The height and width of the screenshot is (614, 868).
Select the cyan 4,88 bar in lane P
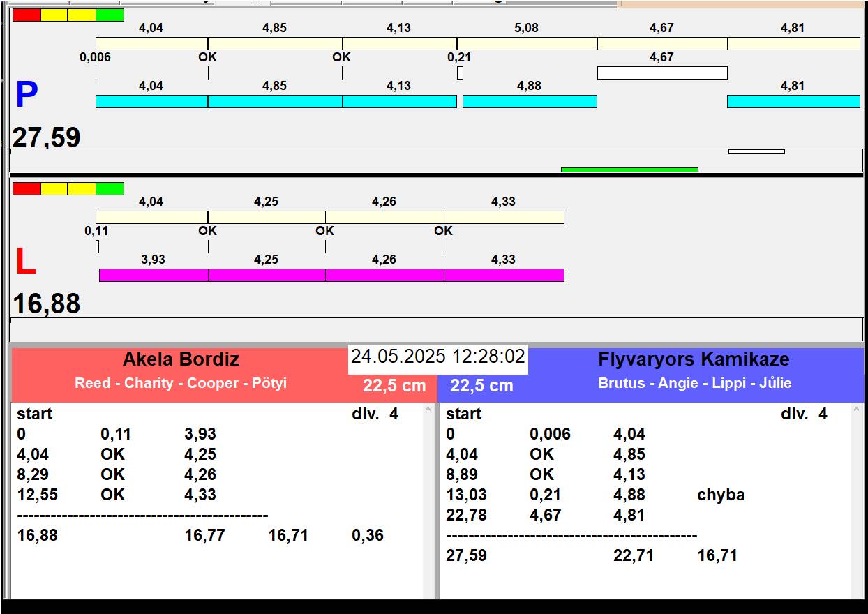[x=530, y=101]
